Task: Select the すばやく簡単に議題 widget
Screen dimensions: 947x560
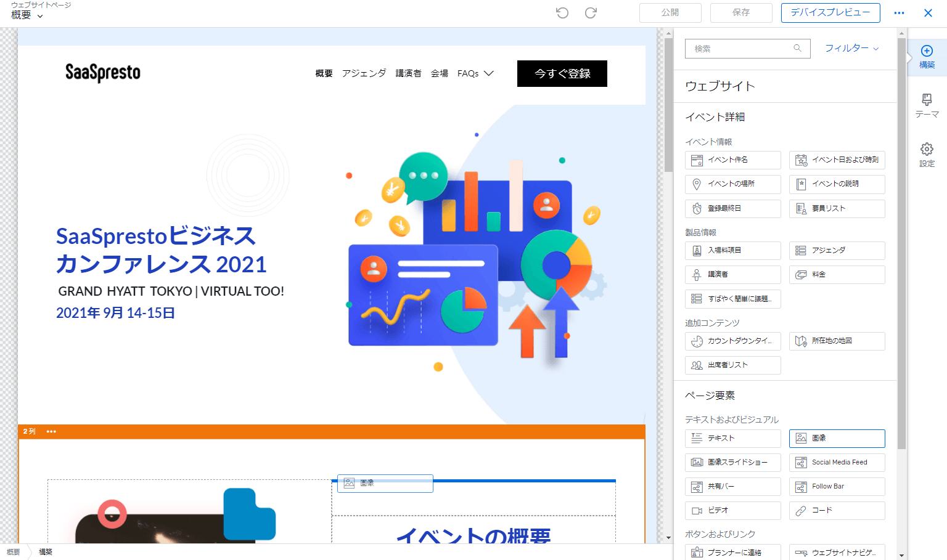Action: click(733, 299)
